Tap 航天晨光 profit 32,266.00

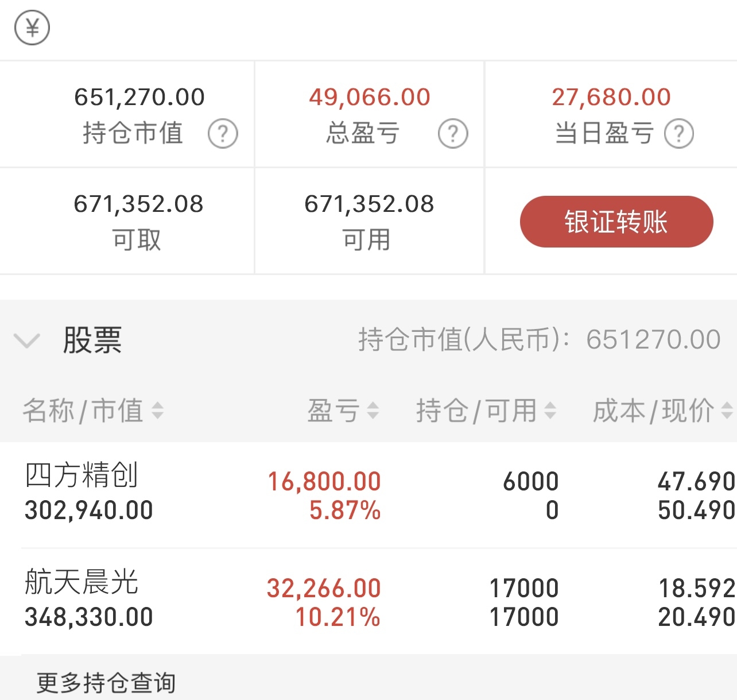click(x=324, y=588)
